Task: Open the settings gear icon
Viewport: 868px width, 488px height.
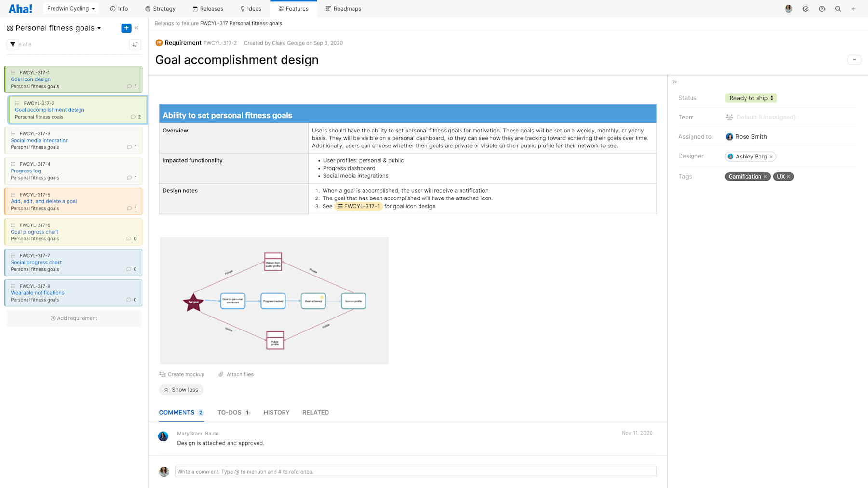Action: 805,8
